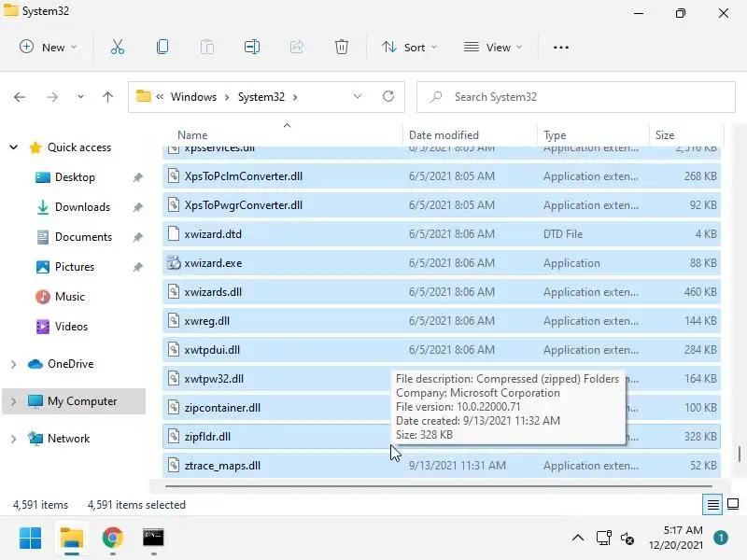
Task: Click the Cut scissors icon
Action: point(118,48)
